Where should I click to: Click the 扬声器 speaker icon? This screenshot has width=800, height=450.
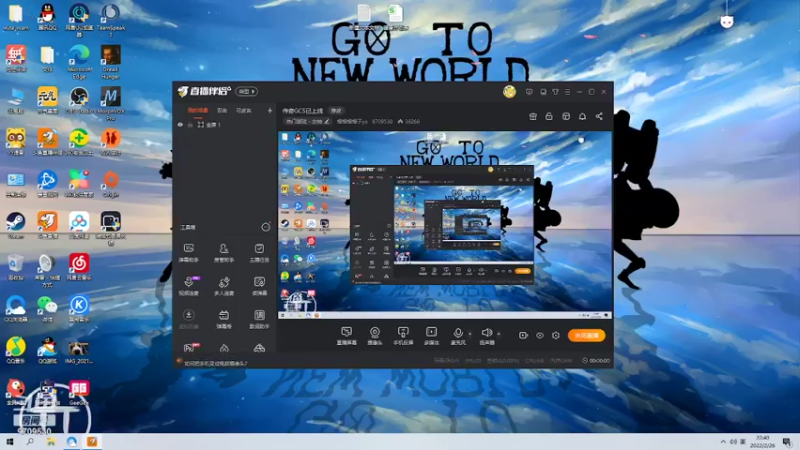coord(486,333)
